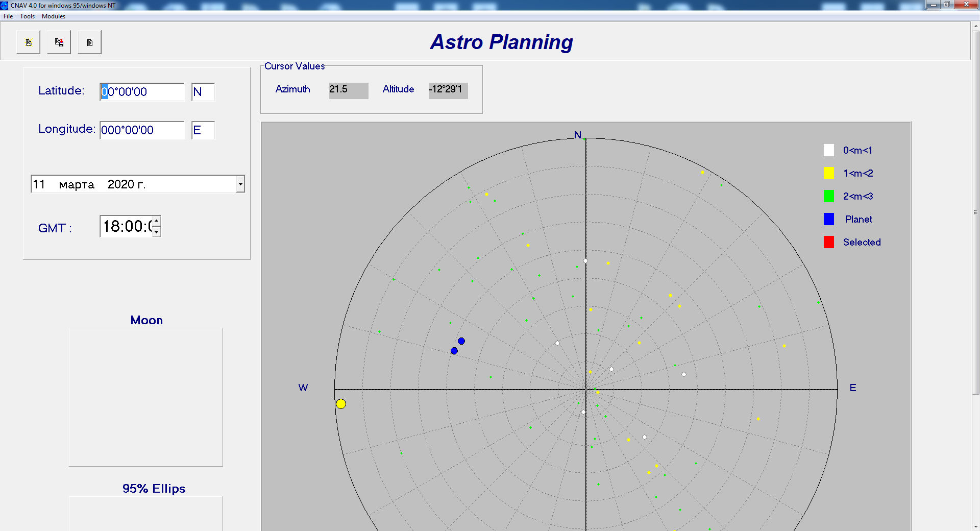
Task: Click the upper blue planet dot
Action: pyautogui.click(x=461, y=341)
